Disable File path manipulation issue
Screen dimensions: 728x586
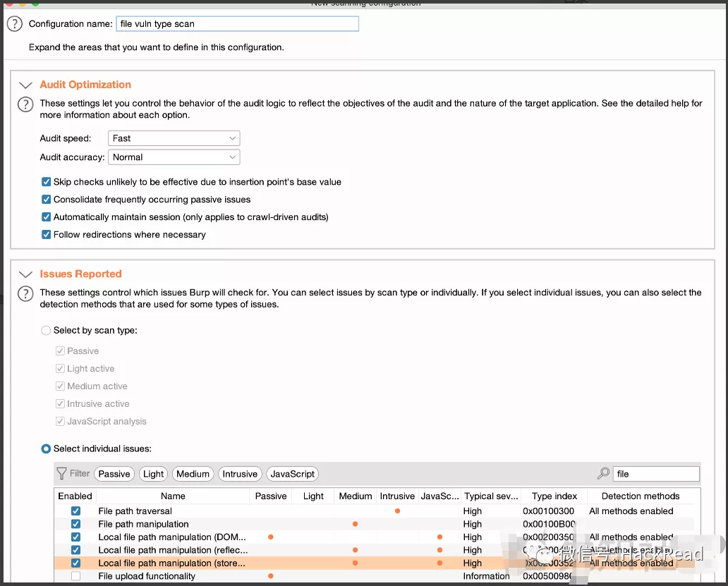click(75, 524)
